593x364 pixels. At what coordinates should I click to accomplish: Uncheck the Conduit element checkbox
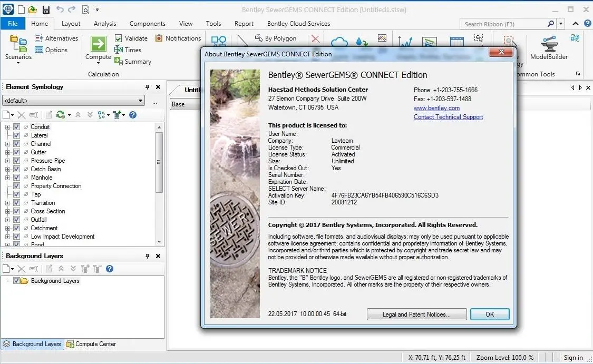click(x=16, y=127)
